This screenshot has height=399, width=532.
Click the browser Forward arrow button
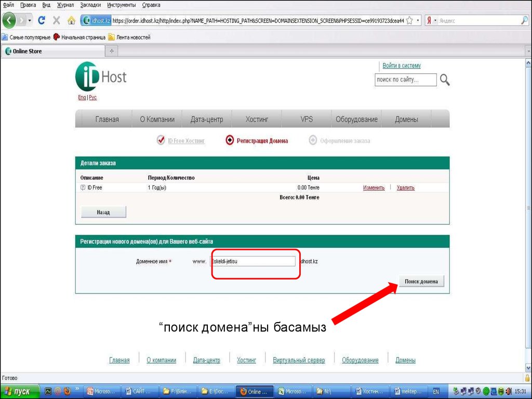coord(22,20)
